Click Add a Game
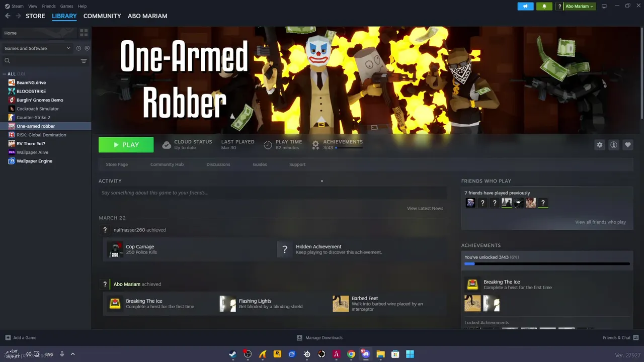Image resolution: width=644 pixels, height=362 pixels. pyautogui.click(x=21, y=338)
